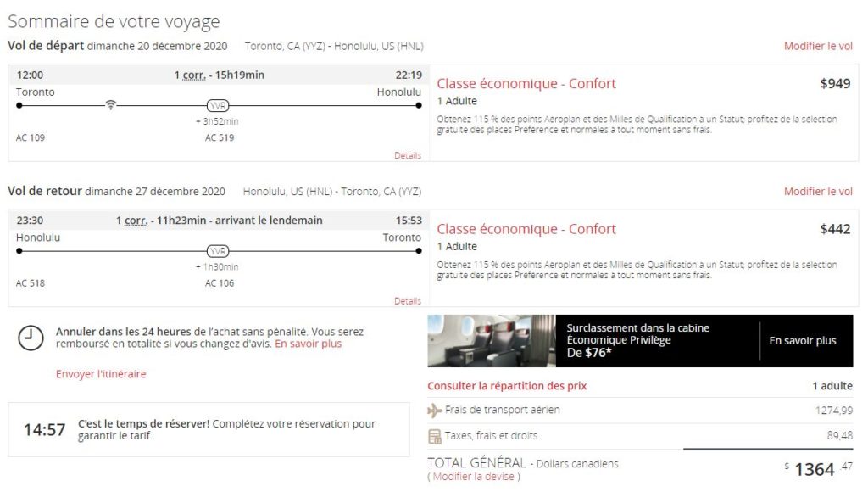Open Consulter la répartition des prix breakdown

pyautogui.click(x=507, y=386)
